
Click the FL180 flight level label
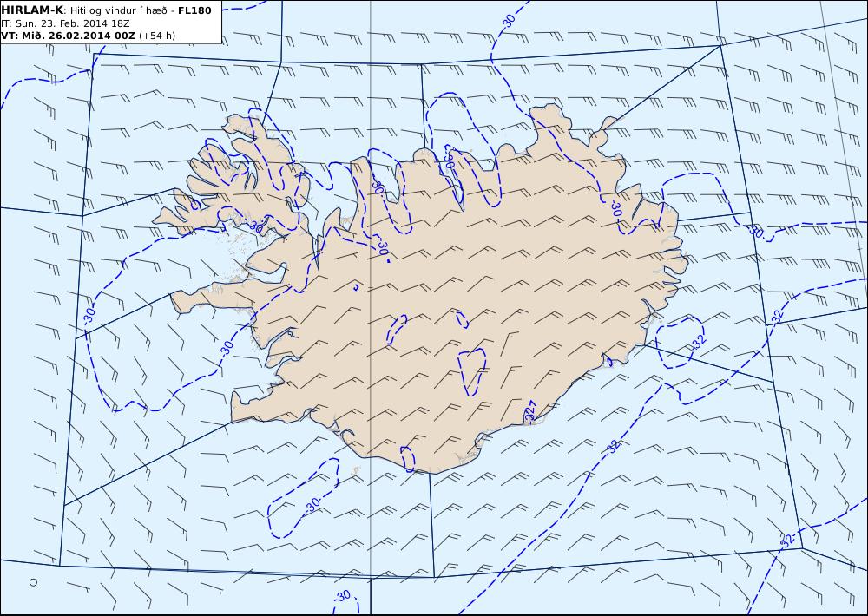click(x=194, y=10)
